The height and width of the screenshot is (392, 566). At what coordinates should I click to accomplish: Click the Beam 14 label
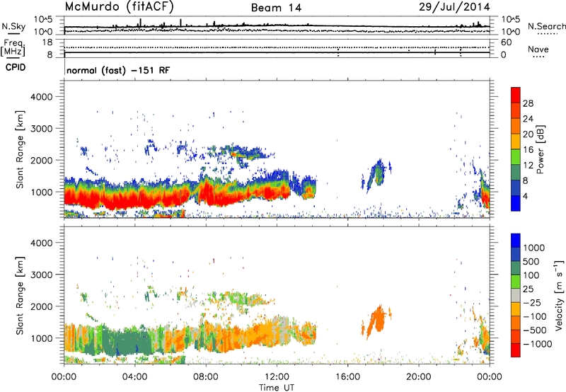pyautogui.click(x=276, y=8)
